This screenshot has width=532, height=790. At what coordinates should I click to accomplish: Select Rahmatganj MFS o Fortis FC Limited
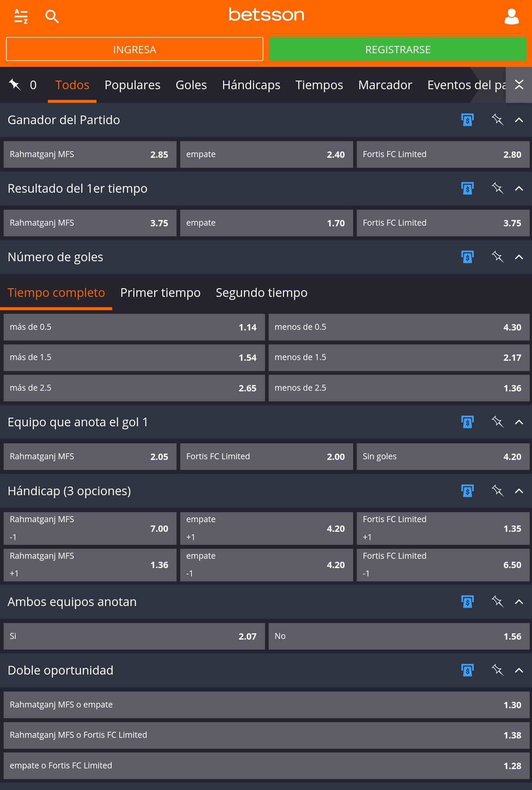click(266, 735)
